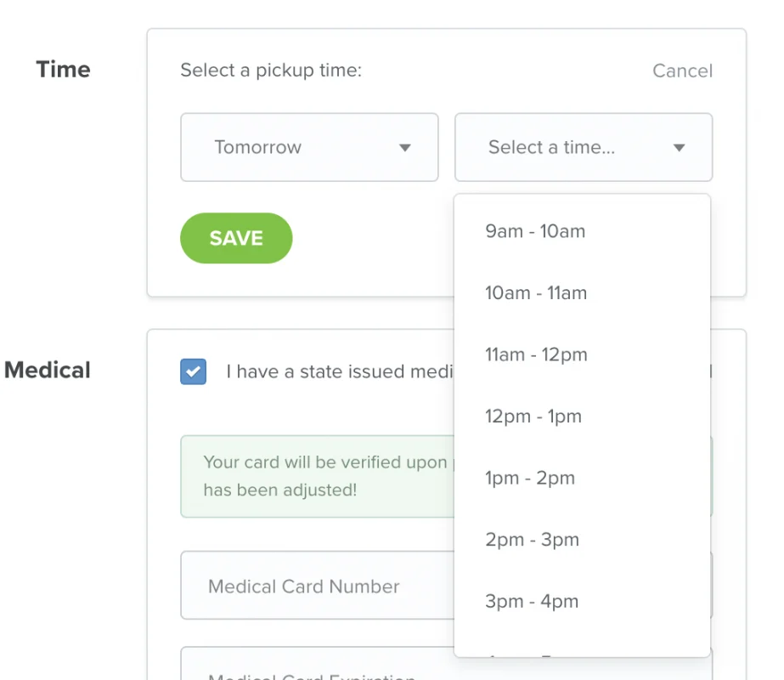Choose the 9am - 10am time slot
The image size is (784, 680).
535,231
